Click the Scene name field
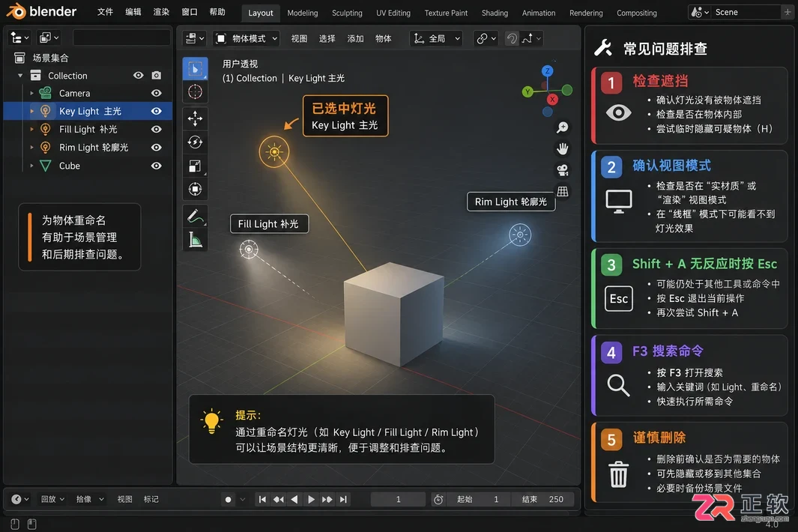This screenshot has width=798, height=532. (x=746, y=12)
